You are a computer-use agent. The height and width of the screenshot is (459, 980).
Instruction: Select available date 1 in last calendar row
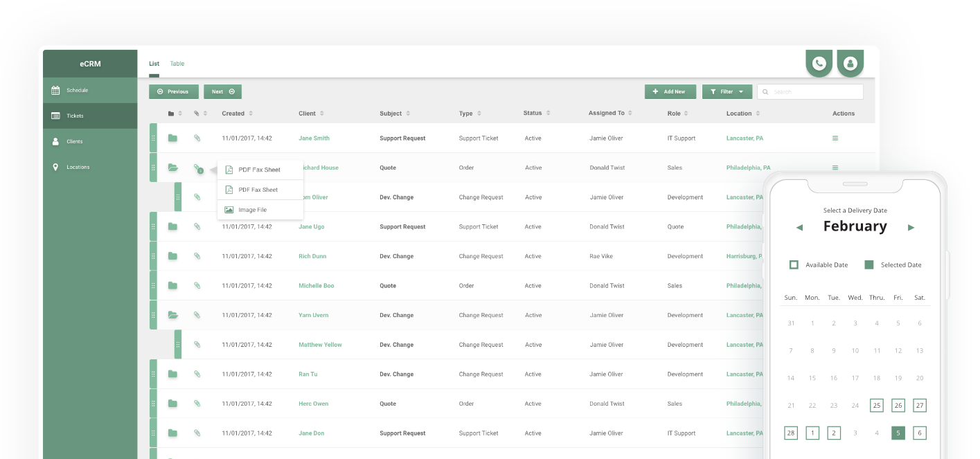[x=812, y=433]
